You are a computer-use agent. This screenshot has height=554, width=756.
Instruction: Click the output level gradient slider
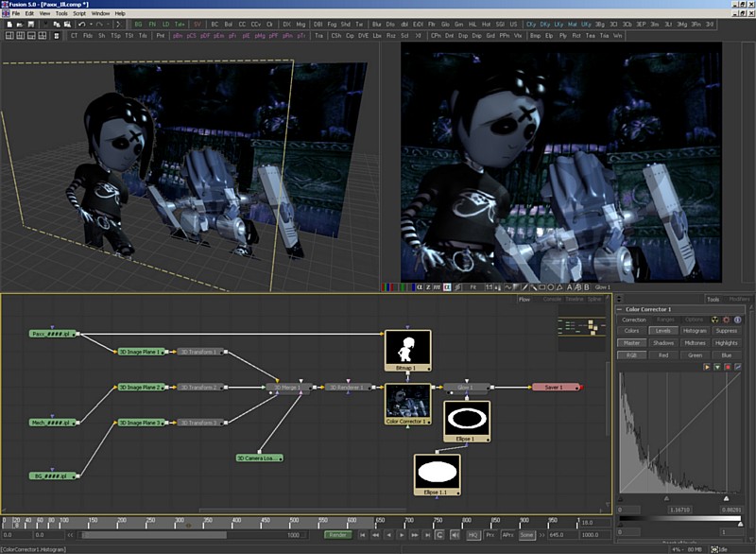coord(679,519)
